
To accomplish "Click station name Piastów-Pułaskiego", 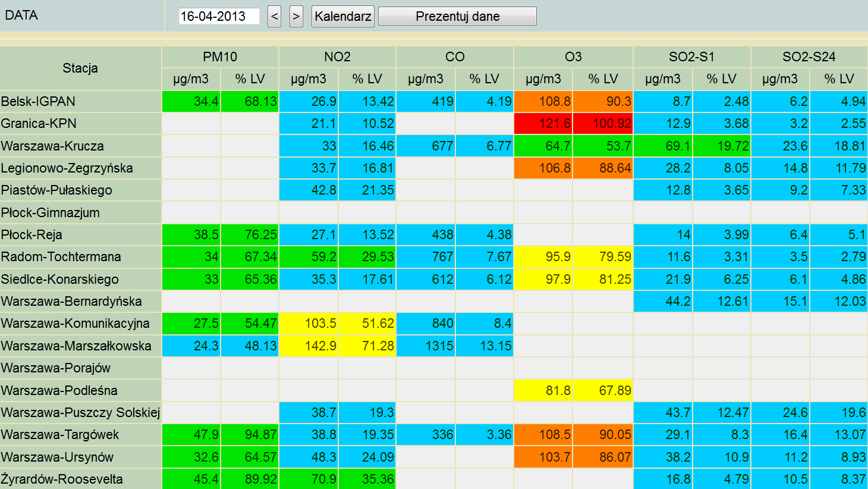I will (56, 190).
